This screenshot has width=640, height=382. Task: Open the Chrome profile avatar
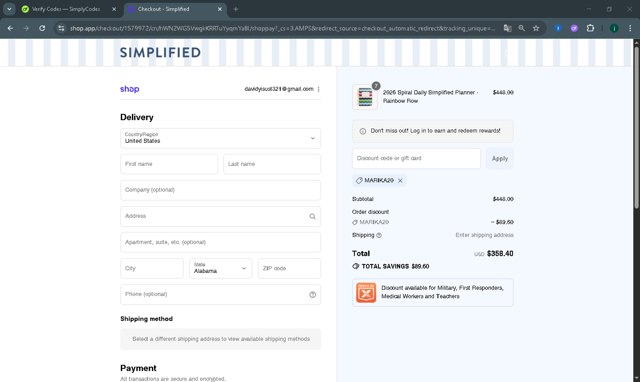614,28
